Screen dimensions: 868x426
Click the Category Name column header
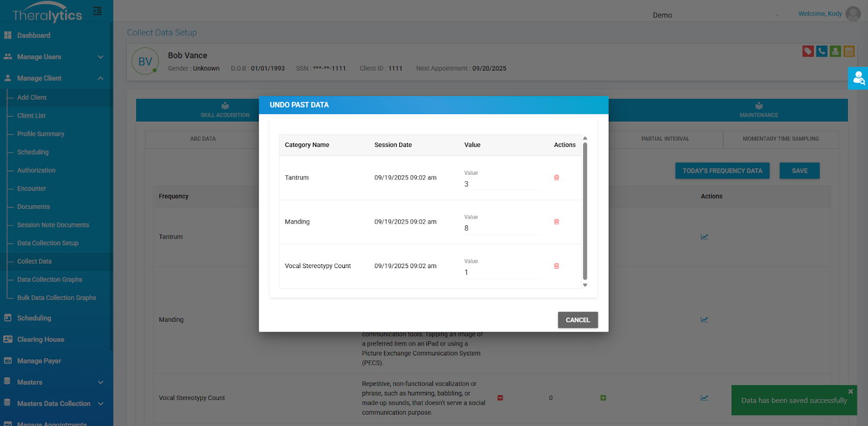pos(307,145)
